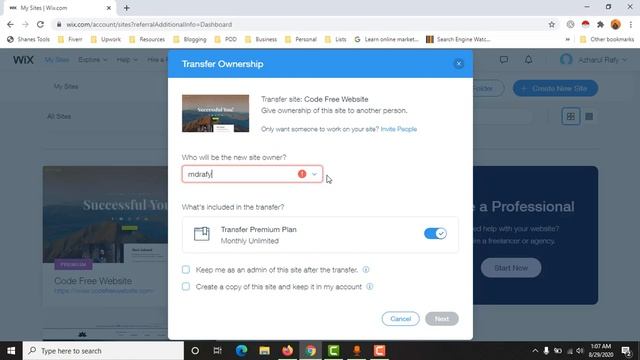
Task: Open the Chrome menu
Action: pyautogui.click(x=631, y=24)
